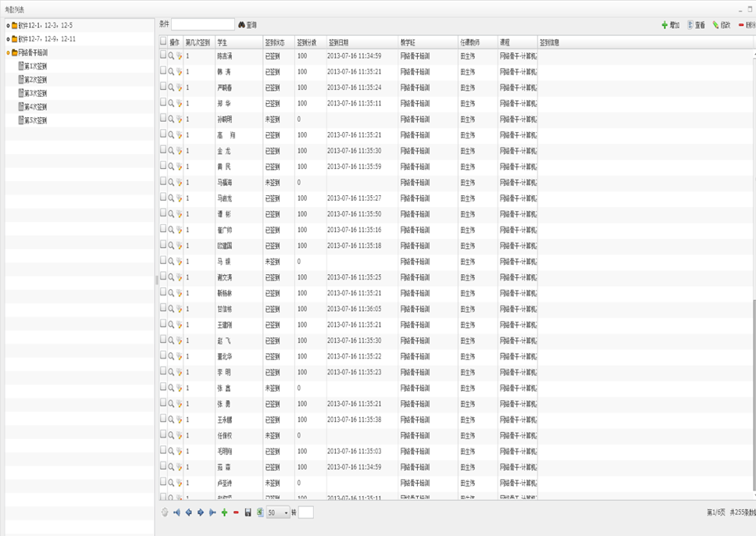Check the box in the row dated 11:35:03
The width and height of the screenshot is (756, 536).
(163, 450)
